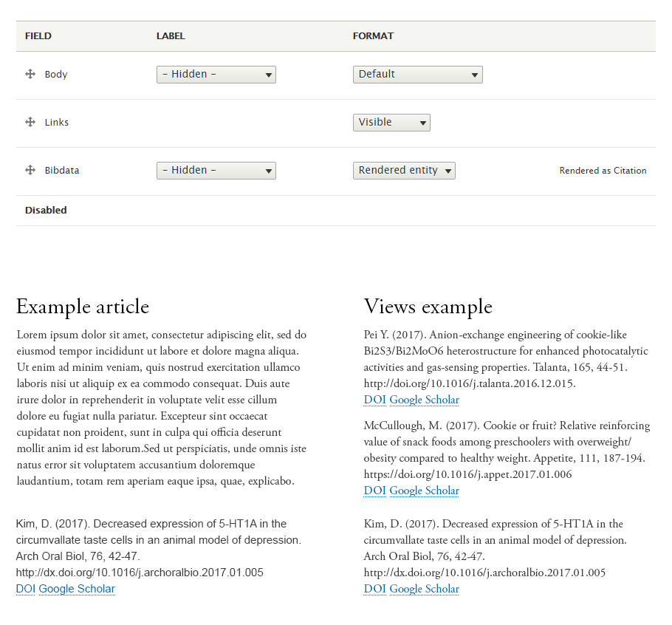The height and width of the screenshot is (625, 672).
Task: Open the Links format Visible dropdown
Action: point(391,122)
